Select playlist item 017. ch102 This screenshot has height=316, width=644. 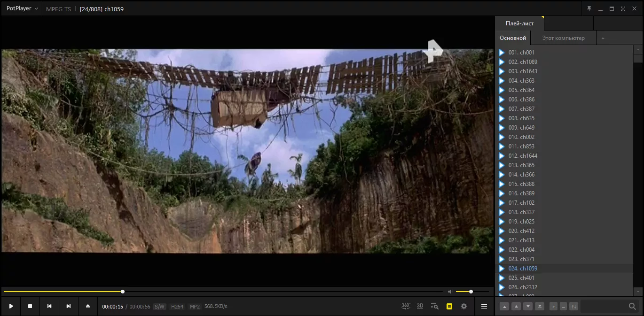point(565,203)
